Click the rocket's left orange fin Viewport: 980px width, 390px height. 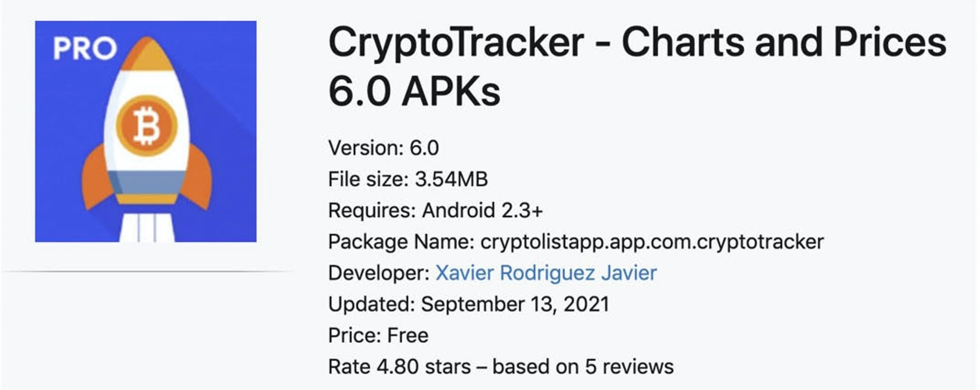[98, 177]
